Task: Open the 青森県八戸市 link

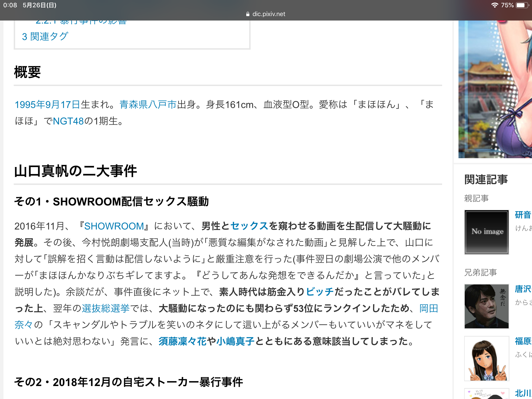Action: (x=148, y=105)
